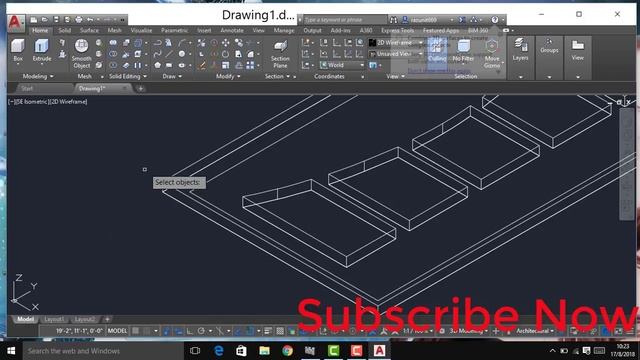The image size is (640, 360).
Task: Click the Help question mark icon
Action: [x=495, y=20]
